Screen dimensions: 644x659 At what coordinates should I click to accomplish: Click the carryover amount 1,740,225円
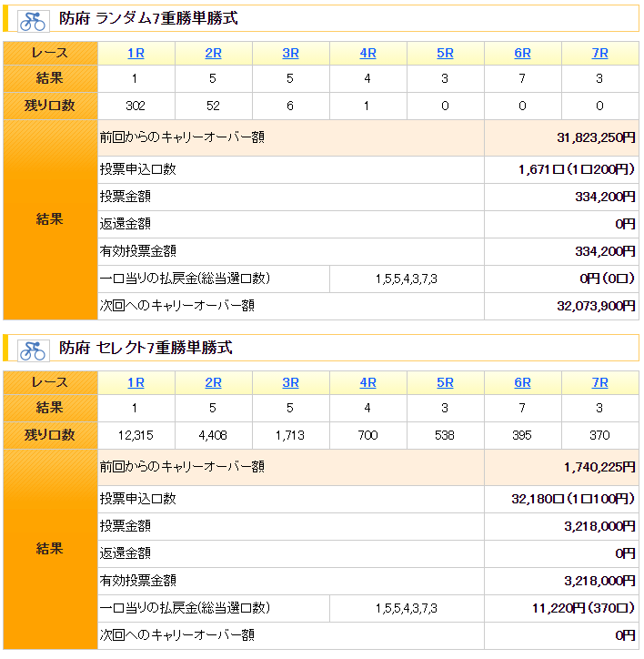[599, 467]
